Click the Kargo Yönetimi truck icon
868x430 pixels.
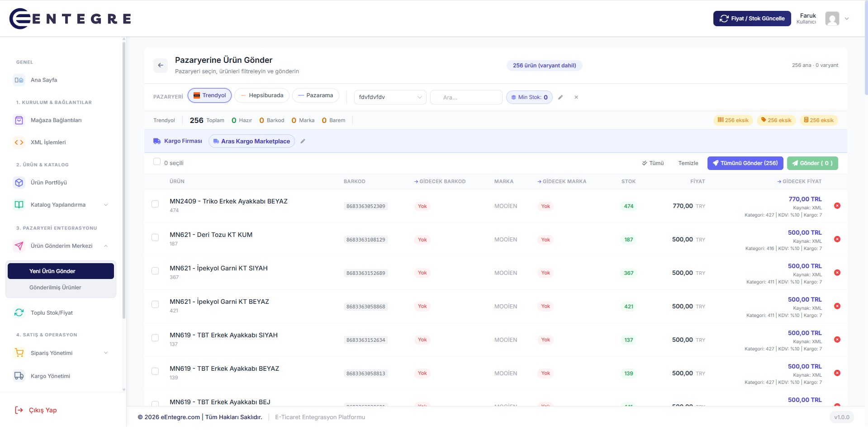pos(19,376)
